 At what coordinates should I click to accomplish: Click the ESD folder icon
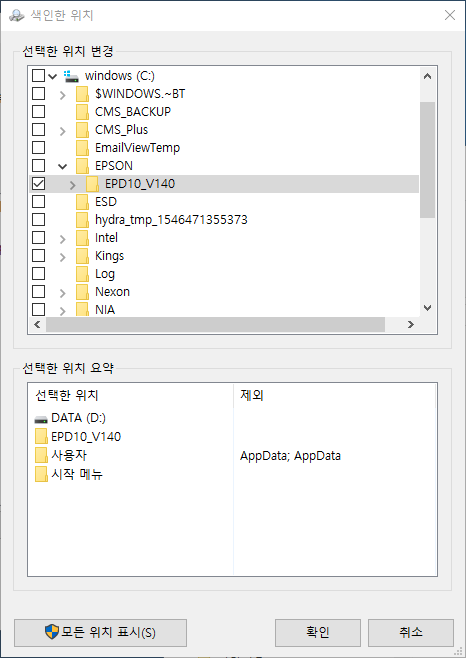coord(82,202)
